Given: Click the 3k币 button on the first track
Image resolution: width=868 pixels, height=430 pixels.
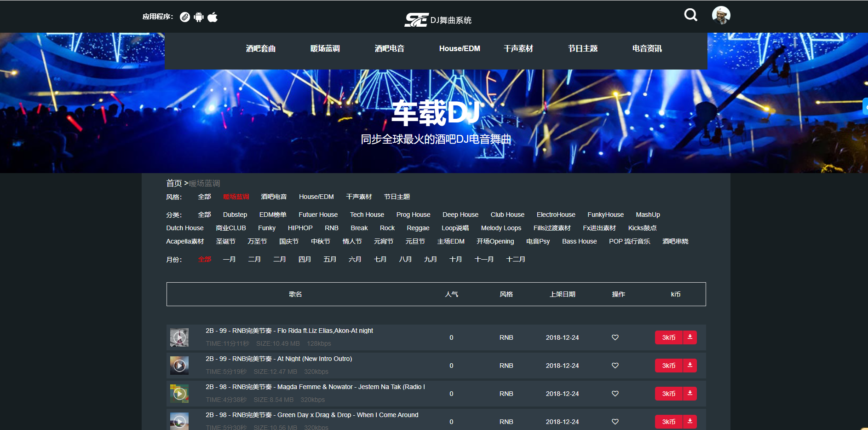Looking at the screenshot, I should (668, 337).
